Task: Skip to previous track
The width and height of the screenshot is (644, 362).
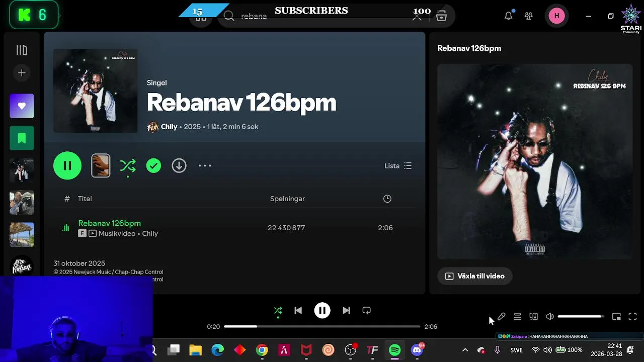Action: pyautogui.click(x=298, y=311)
